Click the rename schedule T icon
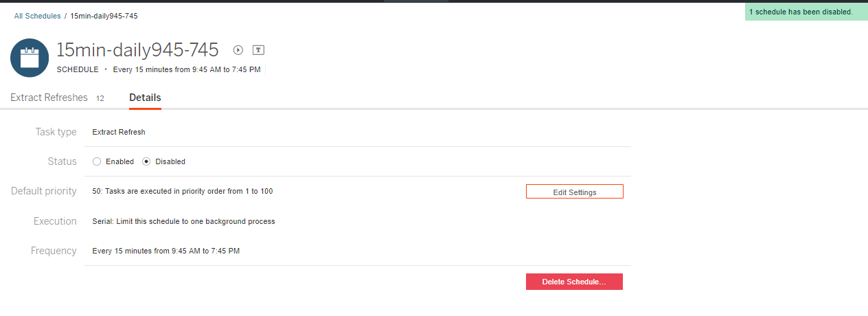 [x=259, y=50]
